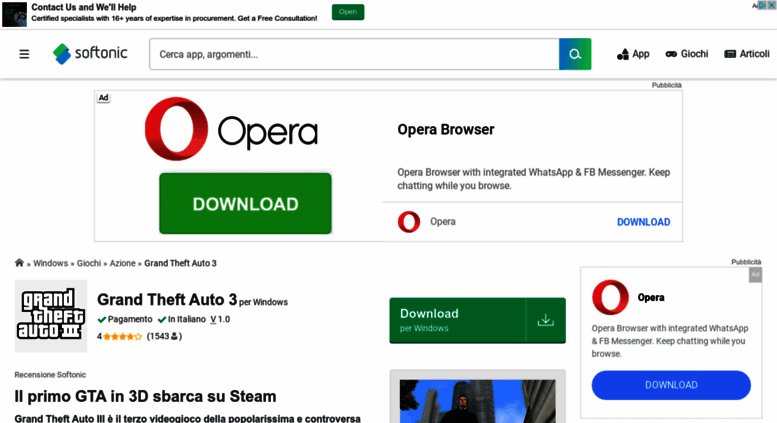Go to home via breadcrumb house icon
The height and width of the screenshot is (423, 777).
[x=19, y=263]
